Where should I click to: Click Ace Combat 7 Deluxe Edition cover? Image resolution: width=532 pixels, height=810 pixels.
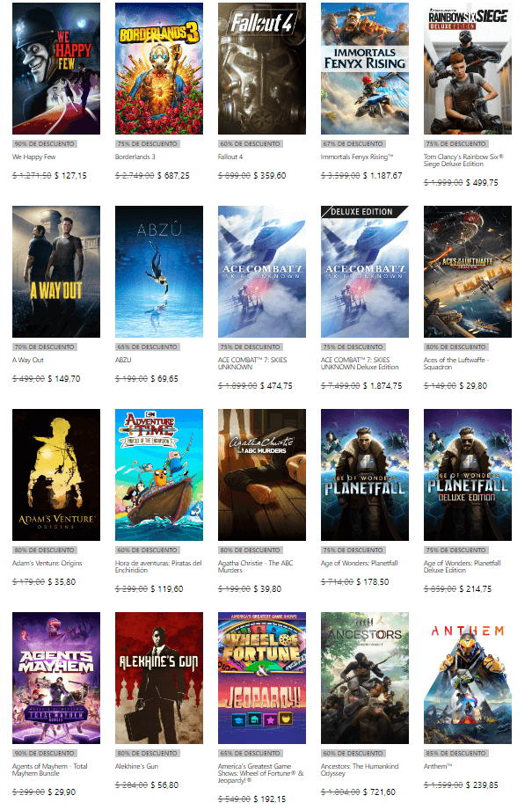[365, 272]
